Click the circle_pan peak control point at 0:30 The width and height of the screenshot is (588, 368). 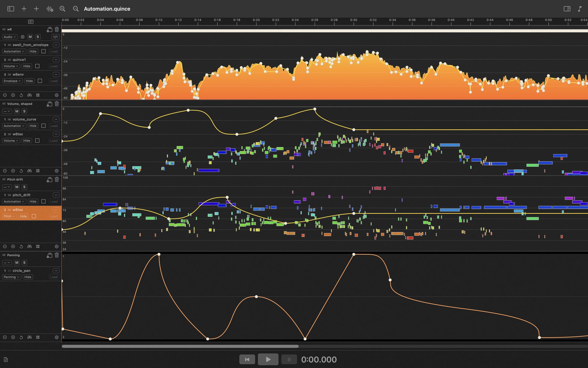[354, 254]
